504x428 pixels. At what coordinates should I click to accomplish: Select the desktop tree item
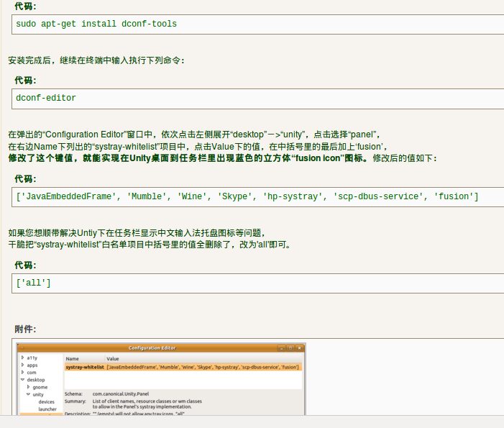36,380
